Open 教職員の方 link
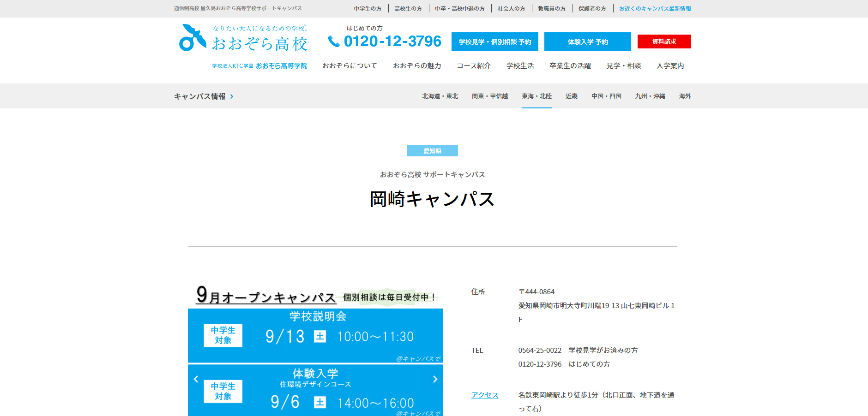 pyautogui.click(x=552, y=8)
